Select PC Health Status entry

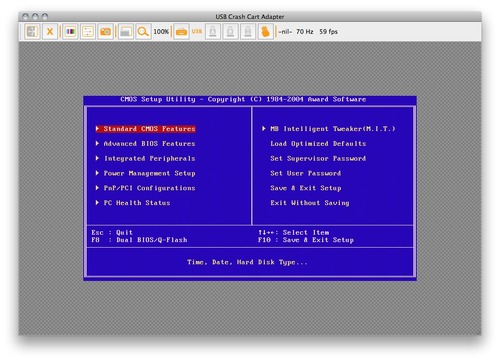pos(137,203)
